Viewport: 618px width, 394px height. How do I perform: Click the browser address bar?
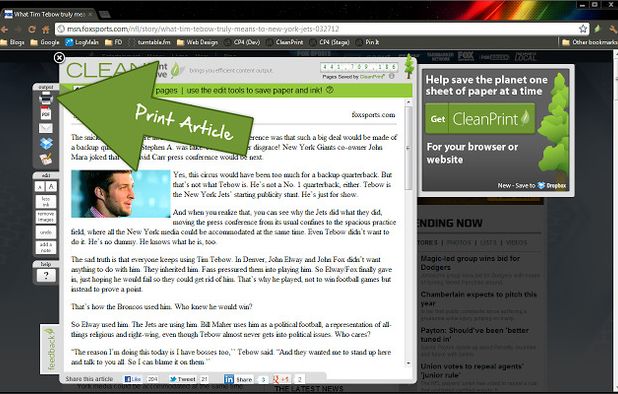click(x=322, y=29)
